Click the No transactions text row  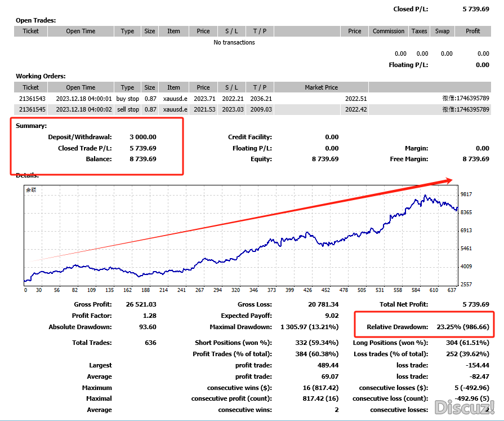[234, 42]
